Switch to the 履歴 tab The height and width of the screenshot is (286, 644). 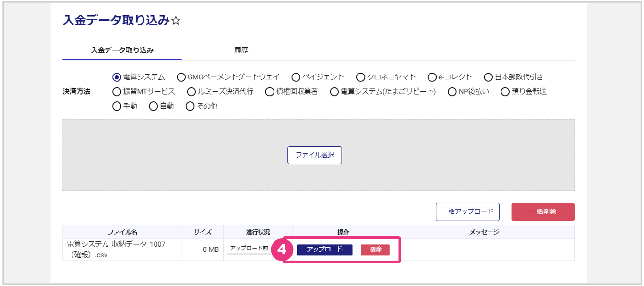pyautogui.click(x=241, y=50)
